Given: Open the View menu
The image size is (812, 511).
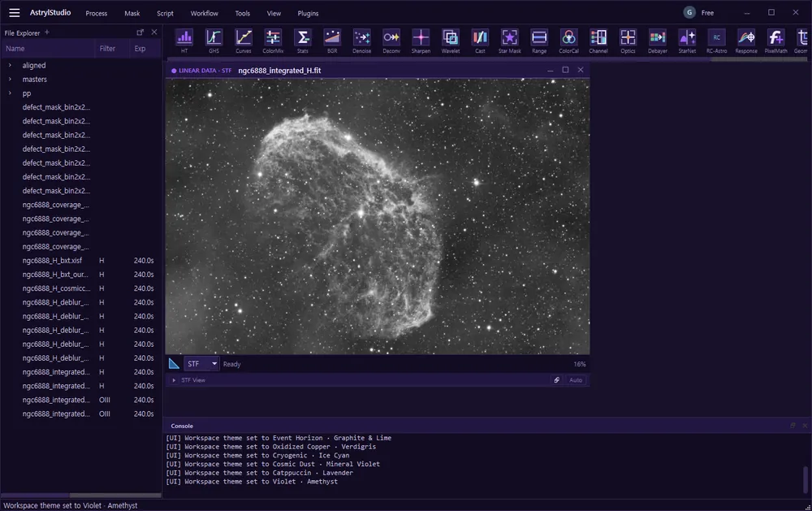Looking at the screenshot, I should (274, 14).
